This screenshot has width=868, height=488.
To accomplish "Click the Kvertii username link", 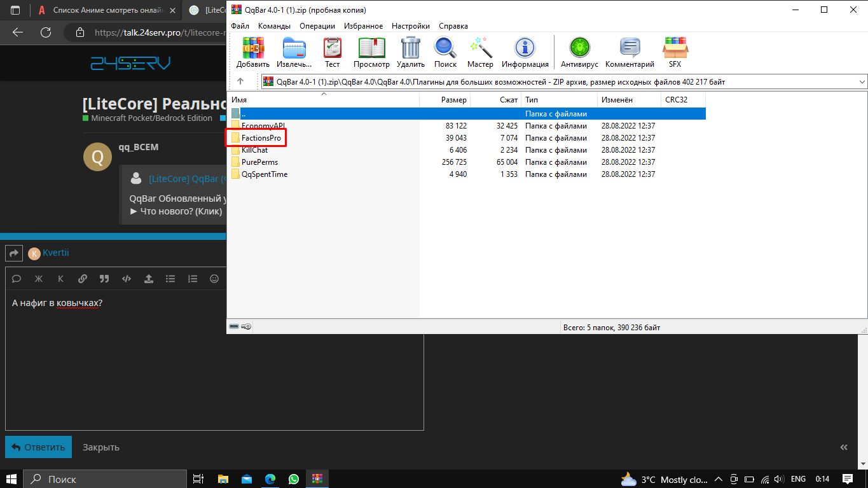I will click(x=56, y=253).
